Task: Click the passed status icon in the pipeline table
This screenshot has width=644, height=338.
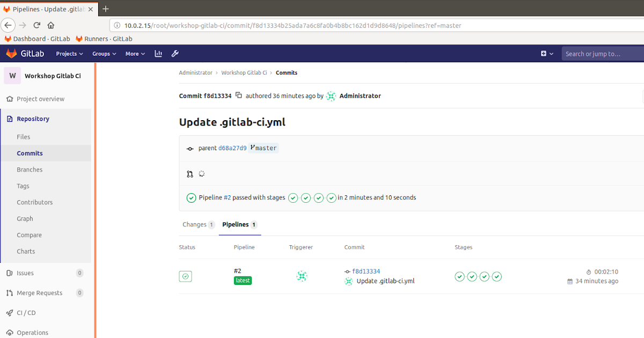Action: (x=185, y=276)
